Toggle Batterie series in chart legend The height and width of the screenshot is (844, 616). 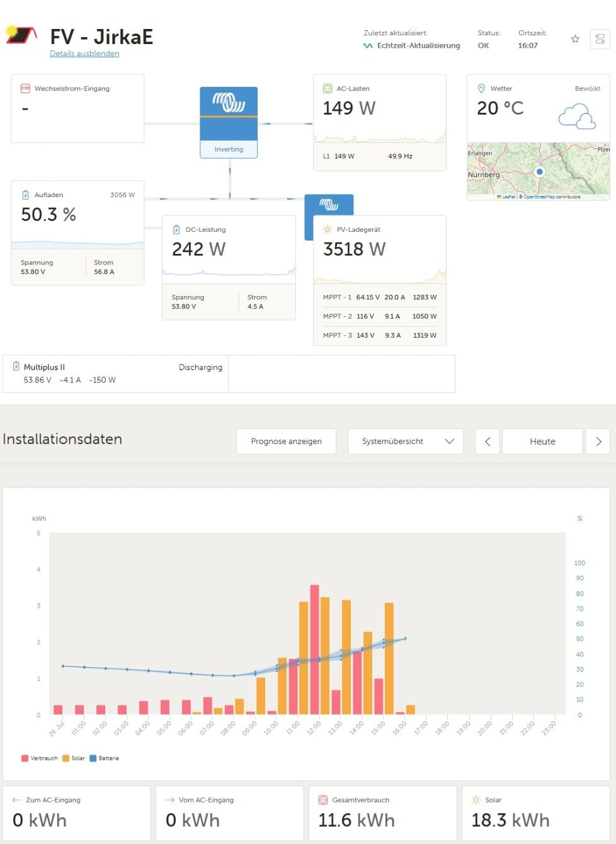104,758
